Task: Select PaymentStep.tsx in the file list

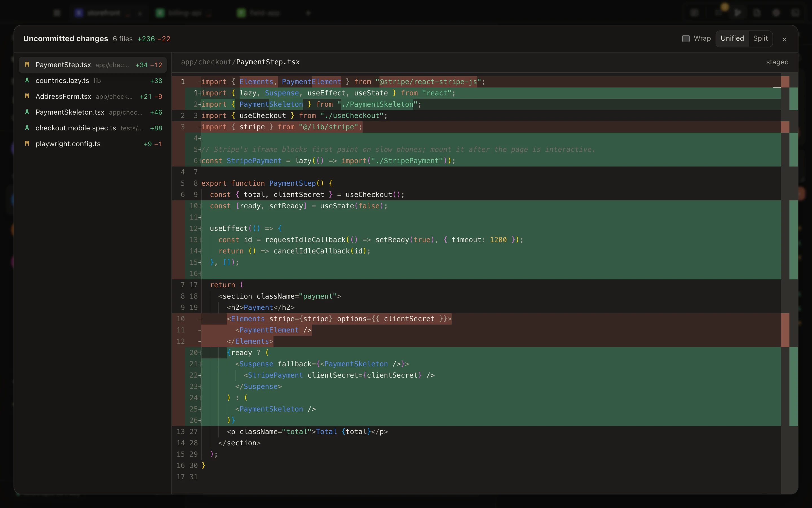Action: [92, 65]
